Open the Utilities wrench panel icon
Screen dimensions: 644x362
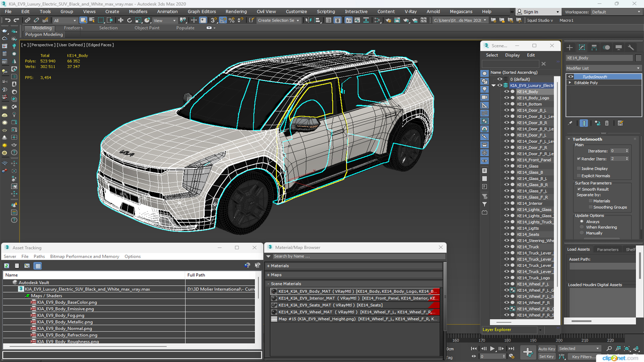pyautogui.click(x=631, y=47)
